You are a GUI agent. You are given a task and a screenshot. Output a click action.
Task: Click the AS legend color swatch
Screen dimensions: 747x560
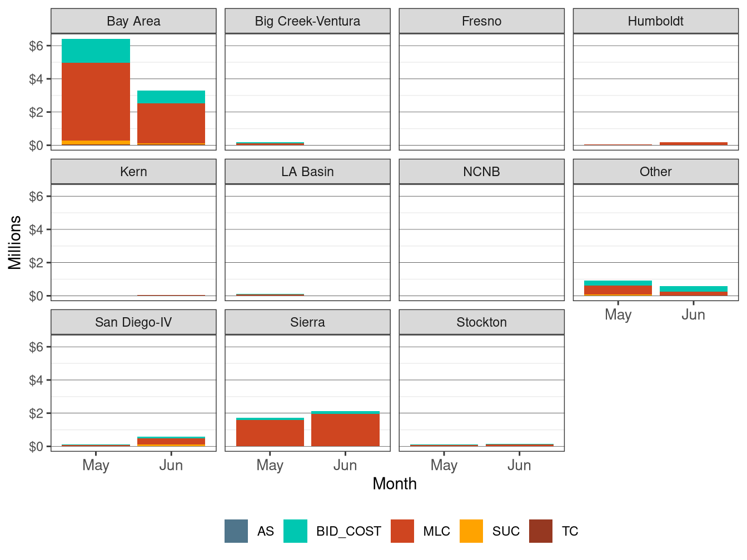tap(236, 531)
